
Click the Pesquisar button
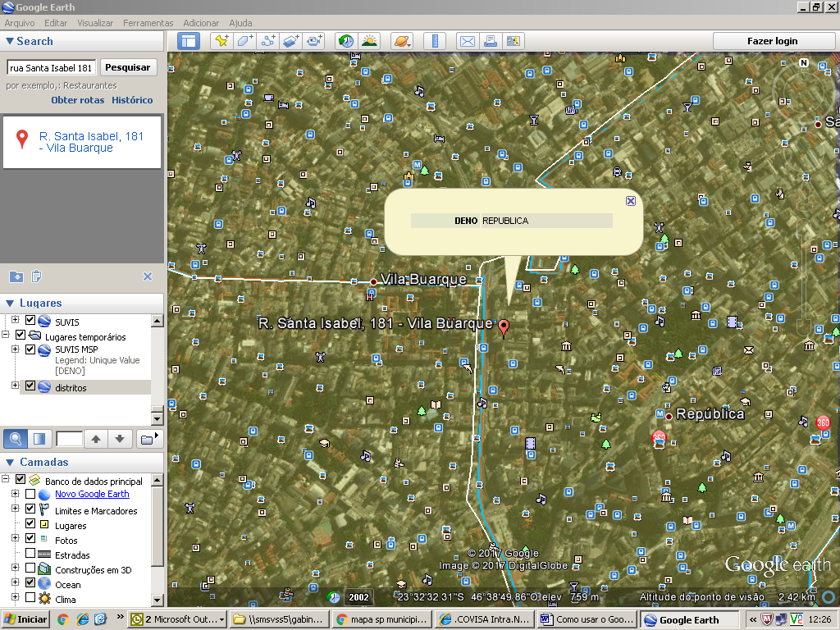[x=127, y=67]
